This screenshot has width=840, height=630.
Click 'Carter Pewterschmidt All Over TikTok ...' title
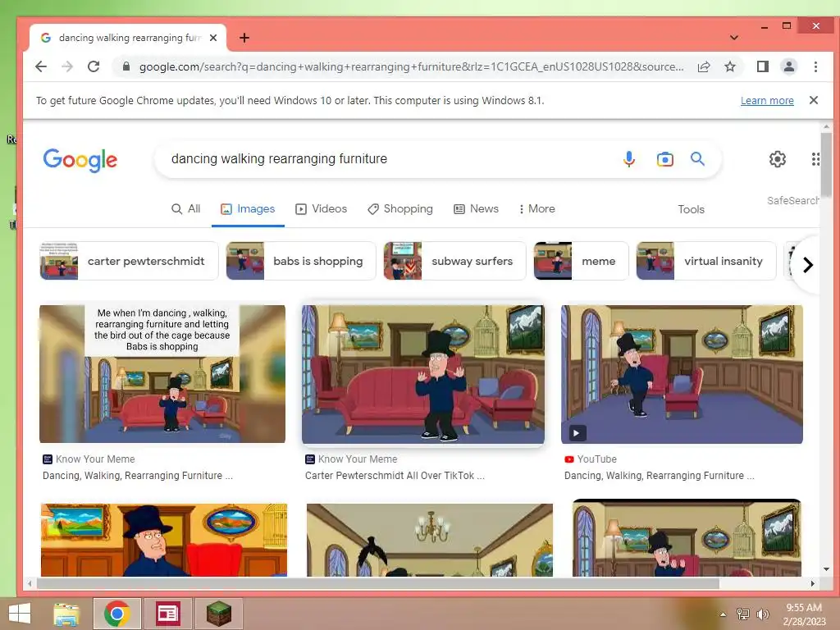pyautogui.click(x=395, y=476)
